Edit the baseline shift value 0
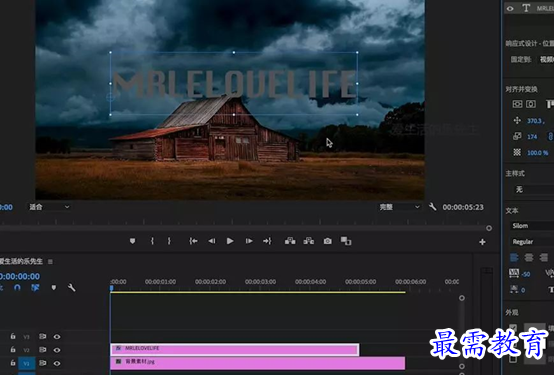554x375 pixels. [x=523, y=290]
